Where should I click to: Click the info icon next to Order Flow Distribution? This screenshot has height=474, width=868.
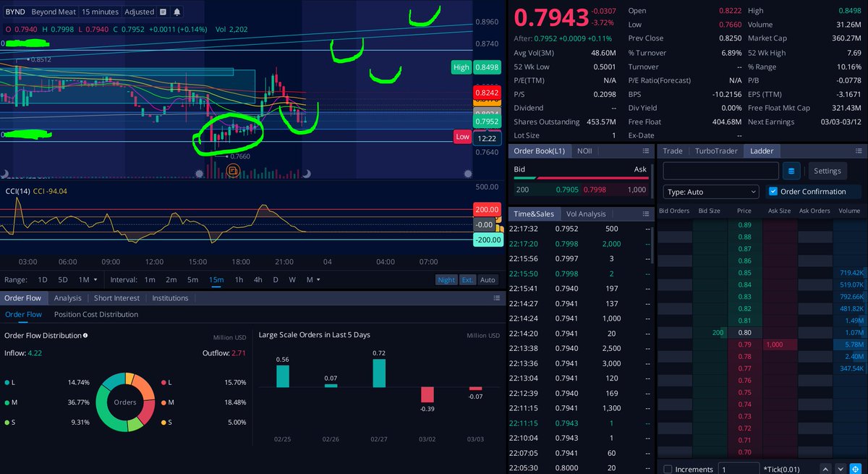[x=85, y=336]
